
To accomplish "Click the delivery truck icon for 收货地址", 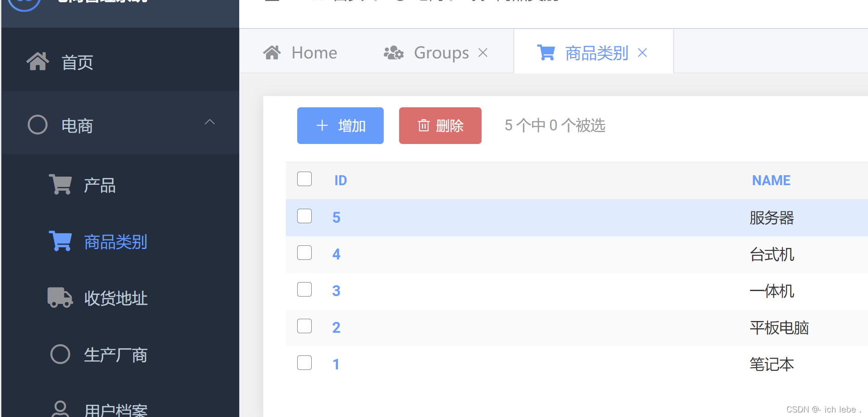I will (60, 297).
